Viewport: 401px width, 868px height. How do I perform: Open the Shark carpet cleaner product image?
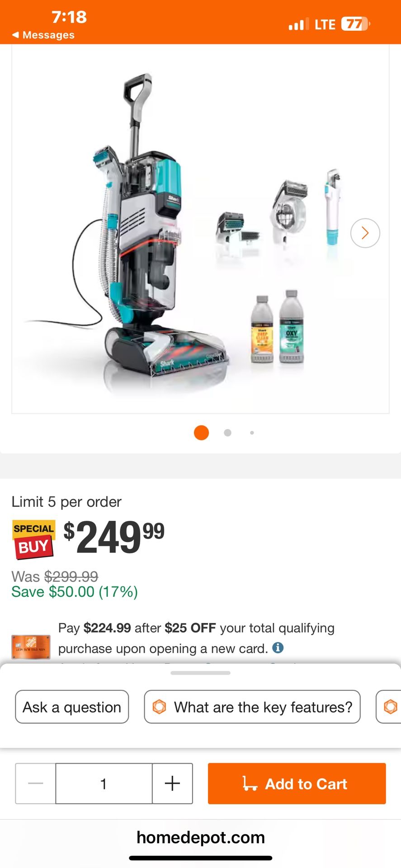(x=200, y=229)
